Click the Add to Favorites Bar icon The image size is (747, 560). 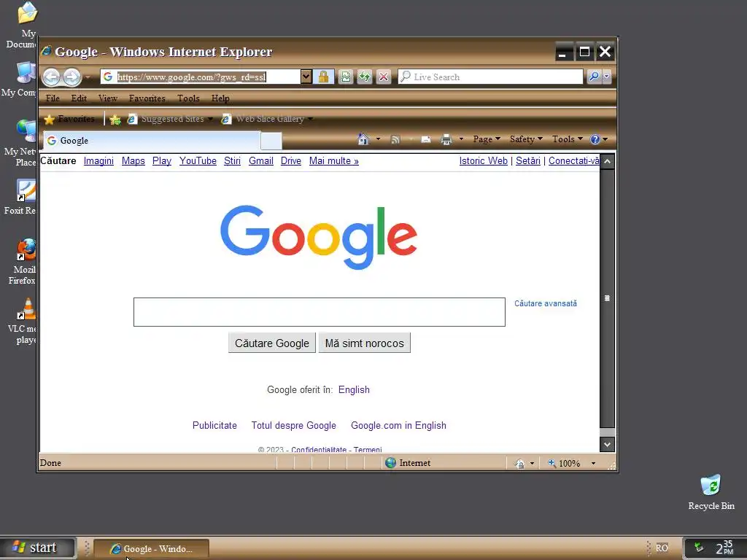(115, 119)
